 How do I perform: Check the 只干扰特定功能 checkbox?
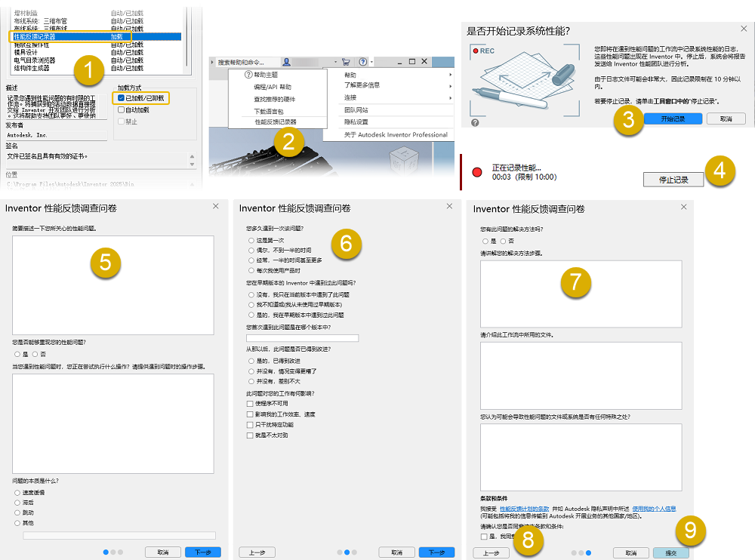tap(250, 425)
